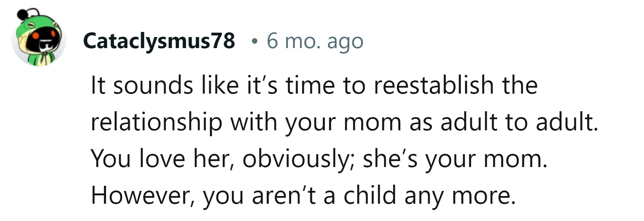Click the word 'child' in last line

point(370,195)
